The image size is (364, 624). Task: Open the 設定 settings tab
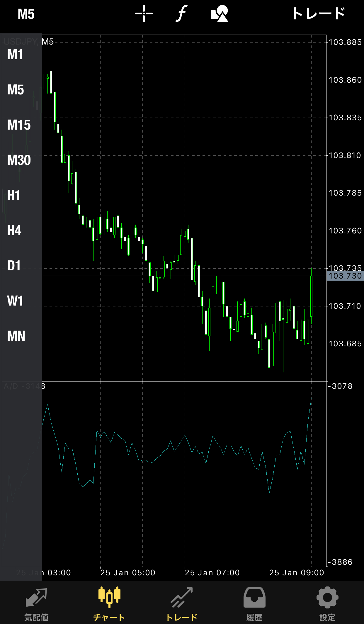click(x=327, y=604)
